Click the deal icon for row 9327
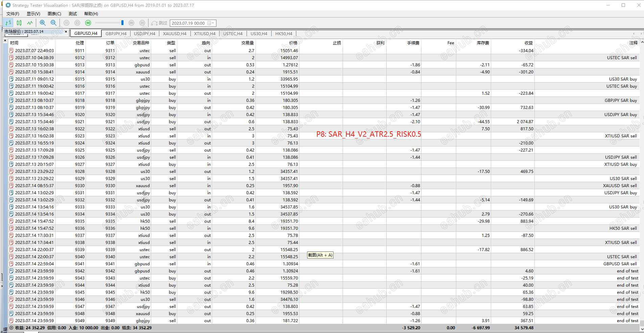Viewport: 644px width, 333px height. coord(11,164)
